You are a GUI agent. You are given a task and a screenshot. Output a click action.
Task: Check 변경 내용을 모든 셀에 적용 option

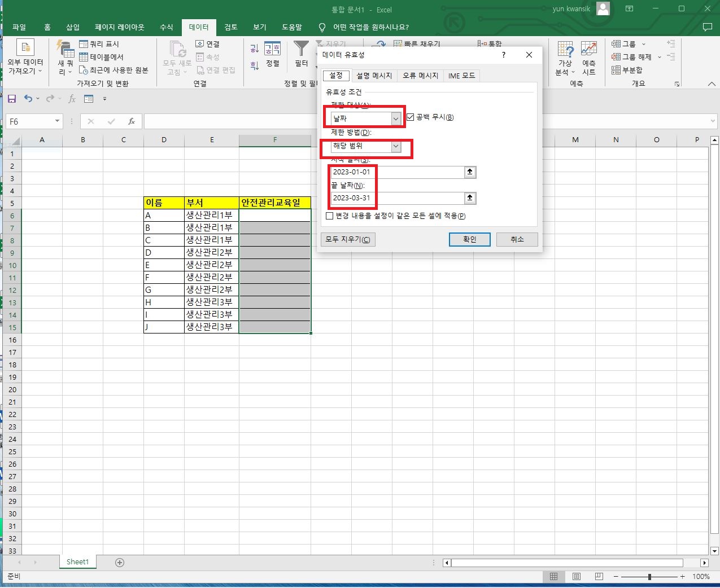pyautogui.click(x=330, y=216)
